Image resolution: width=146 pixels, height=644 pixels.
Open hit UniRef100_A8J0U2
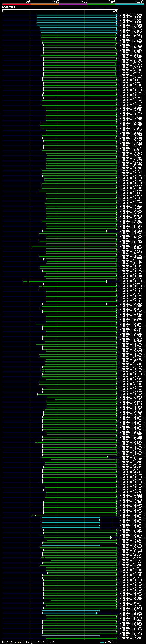click(131, 17)
